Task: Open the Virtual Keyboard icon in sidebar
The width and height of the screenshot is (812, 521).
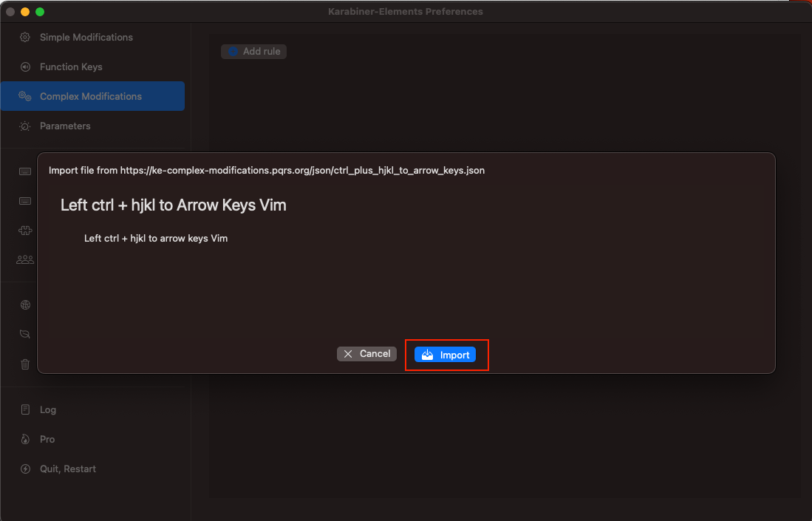Action: (x=24, y=201)
